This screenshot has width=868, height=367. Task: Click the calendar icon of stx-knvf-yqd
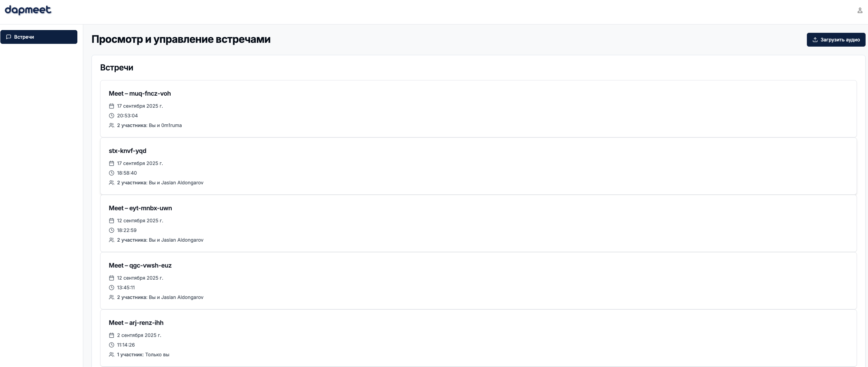(x=111, y=163)
